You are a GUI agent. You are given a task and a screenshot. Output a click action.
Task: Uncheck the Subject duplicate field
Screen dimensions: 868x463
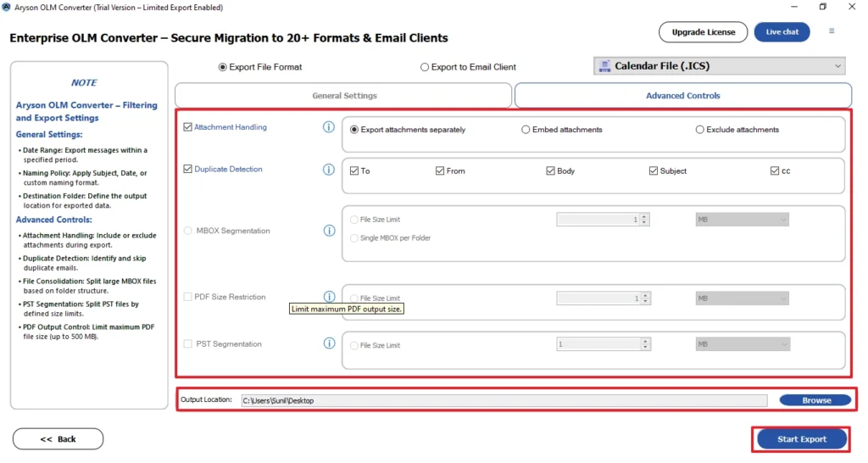[x=654, y=171]
